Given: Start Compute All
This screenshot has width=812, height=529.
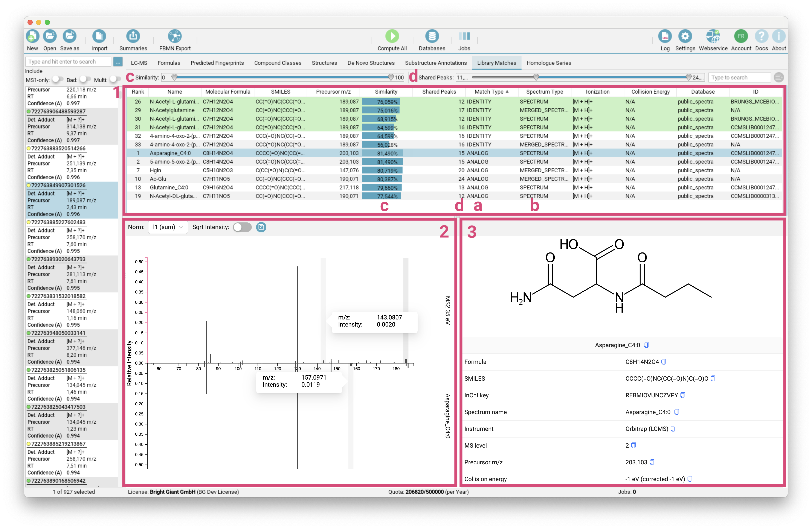Looking at the screenshot, I should [x=392, y=36].
